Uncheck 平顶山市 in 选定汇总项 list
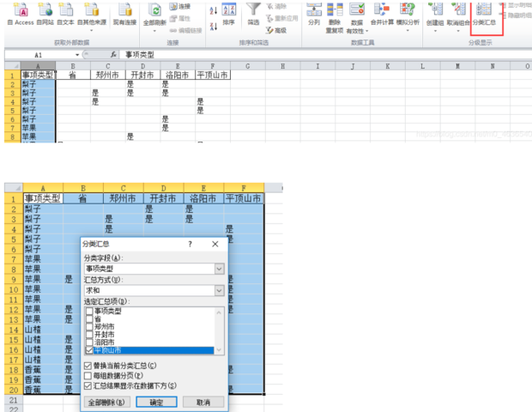 pyautogui.click(x=89, y=350)
